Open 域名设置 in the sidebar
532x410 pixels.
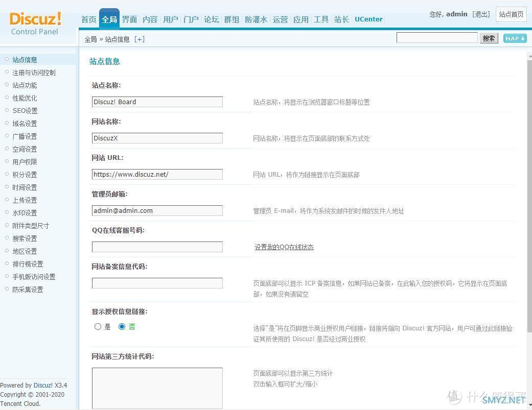click(25, 124)
